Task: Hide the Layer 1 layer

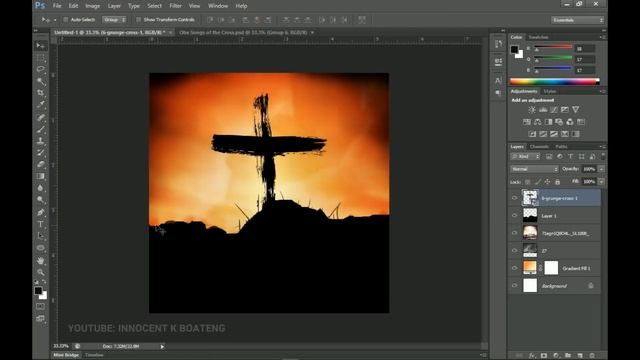Action: [514, 216]
